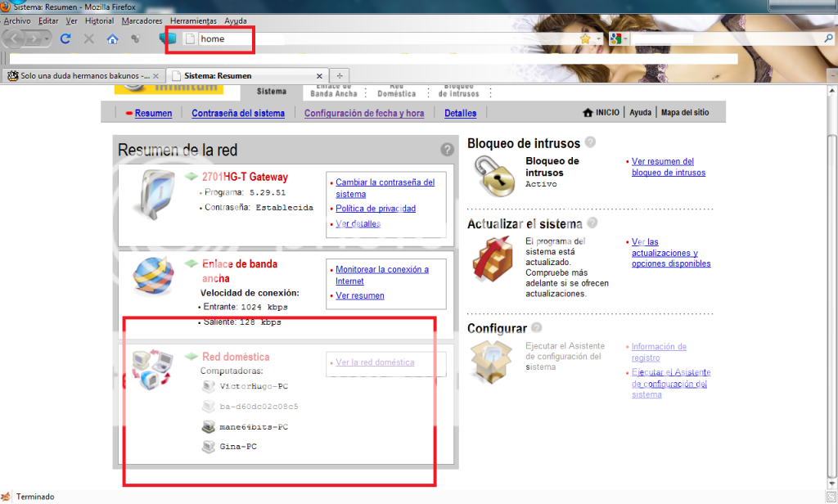Open Configuración de fecha y hora link

click(364, 113)
